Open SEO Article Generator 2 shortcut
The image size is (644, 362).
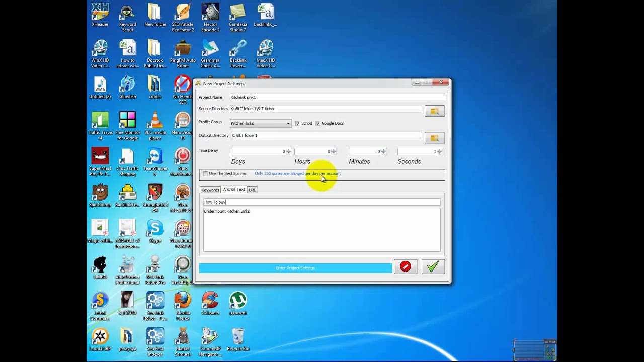pyautogui.click(x=183, y=18)
